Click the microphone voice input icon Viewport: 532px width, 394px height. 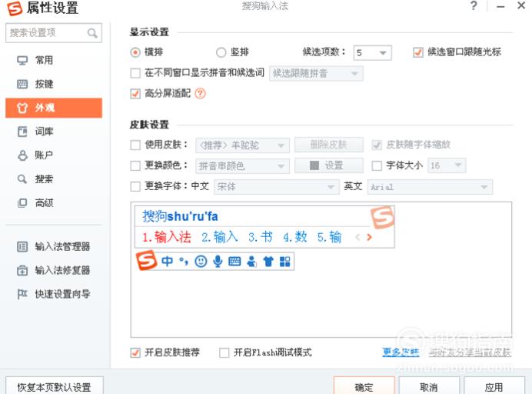(x=218, y=261)
